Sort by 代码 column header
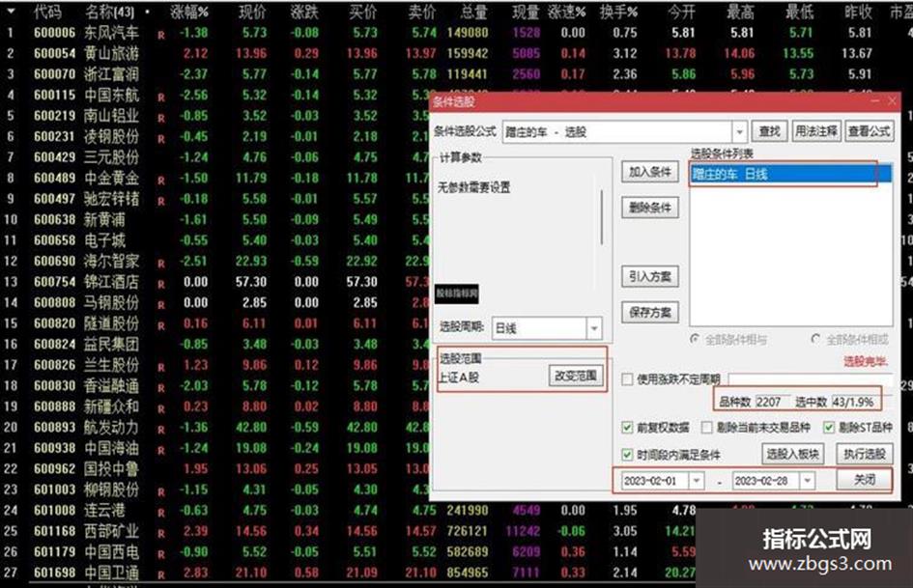This screenshot has width=913, height=588. pyautogui.click(x=46, y=11)
